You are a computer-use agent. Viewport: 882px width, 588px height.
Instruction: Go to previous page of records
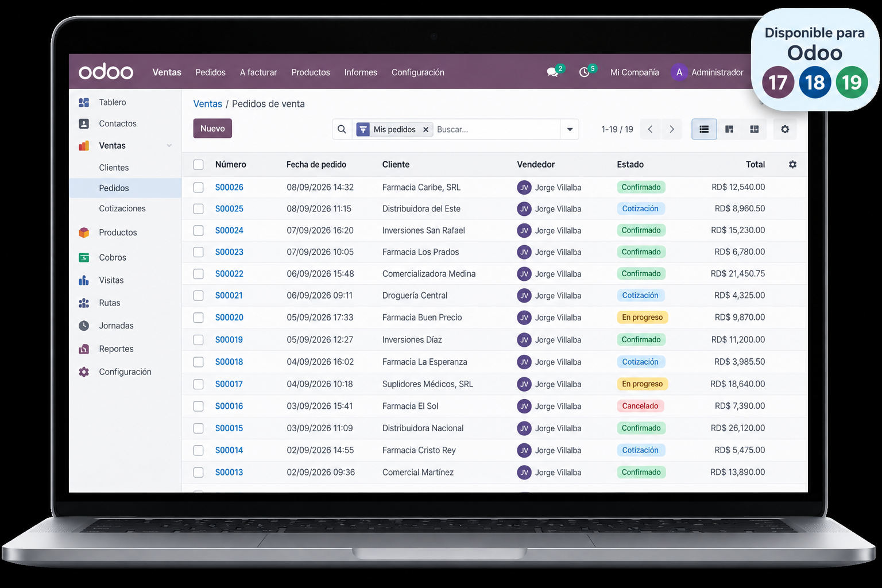click(650, 129)
